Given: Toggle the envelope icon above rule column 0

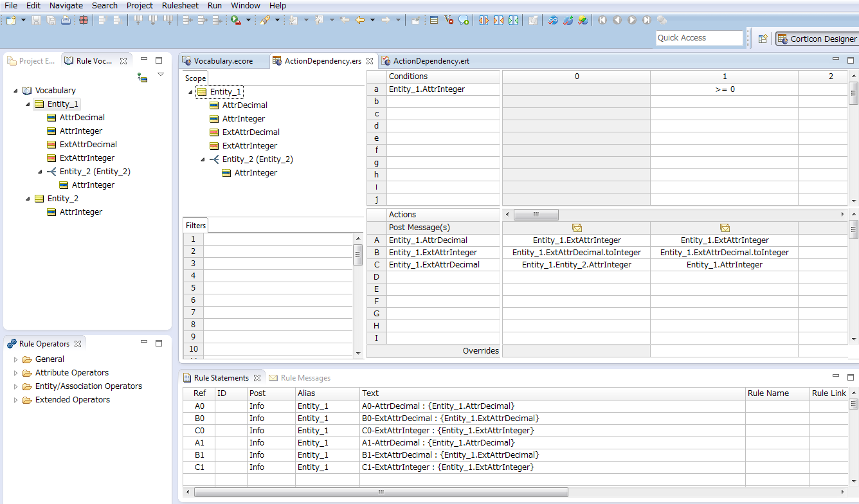Looking at the screenshot, I should click(577, 228).
